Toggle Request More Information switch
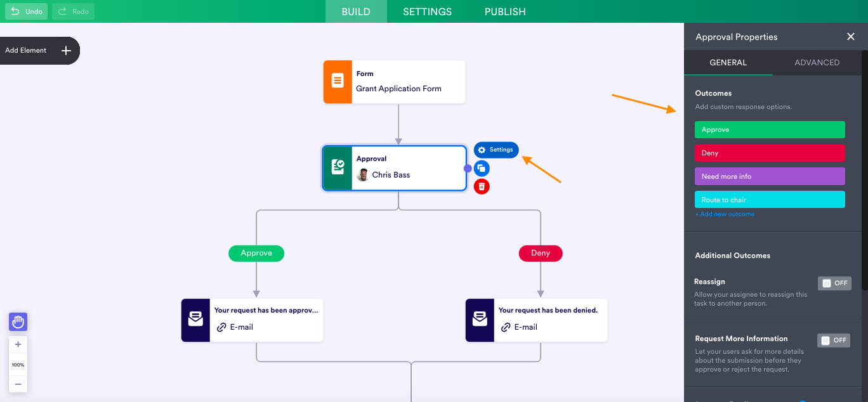Screen dimensions: 868x402 click(x=834, y=340)
